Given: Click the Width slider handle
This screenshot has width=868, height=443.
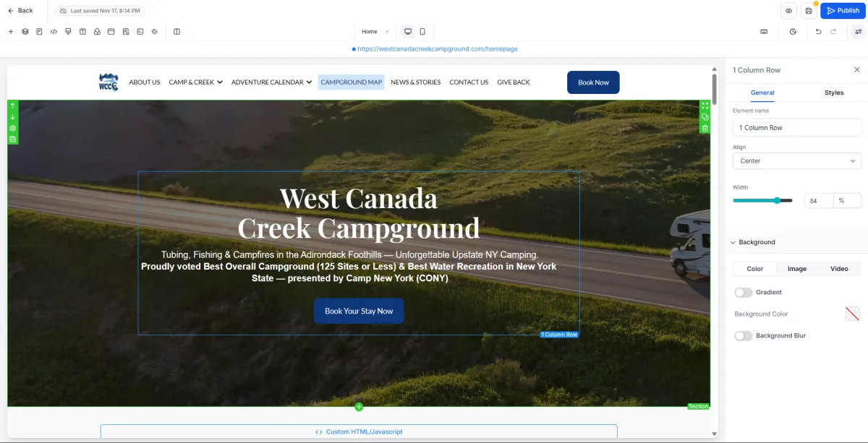Looking at the screenshot, I should (x=778, y=201).
